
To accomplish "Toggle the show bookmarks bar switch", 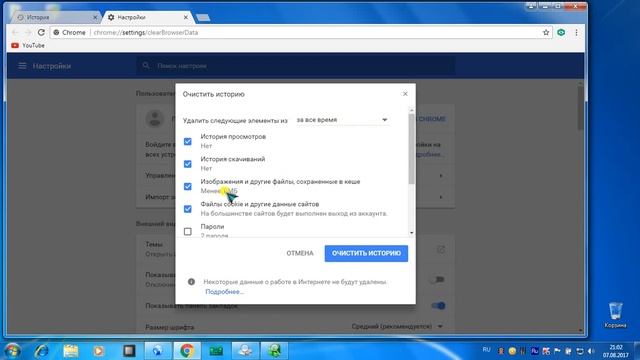I will click(438, 306).
